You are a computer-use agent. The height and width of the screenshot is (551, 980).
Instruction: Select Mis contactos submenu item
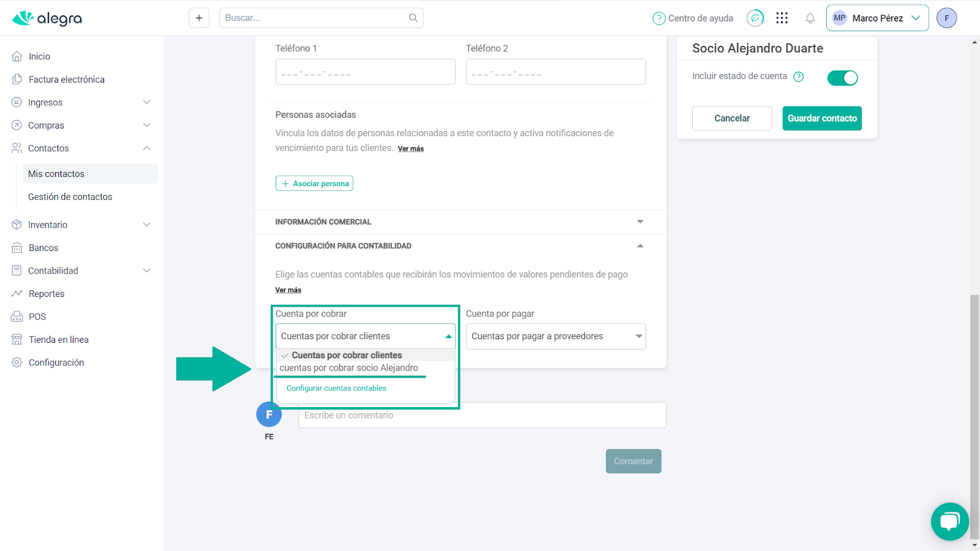90,174
